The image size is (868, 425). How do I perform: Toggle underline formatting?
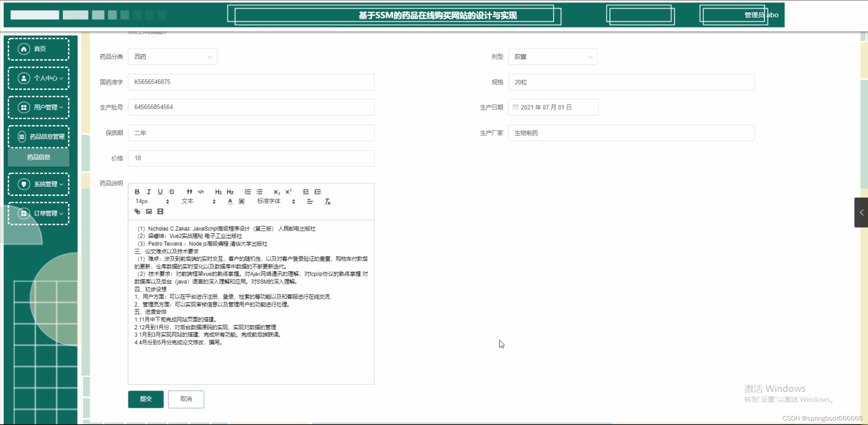(160, 192)
